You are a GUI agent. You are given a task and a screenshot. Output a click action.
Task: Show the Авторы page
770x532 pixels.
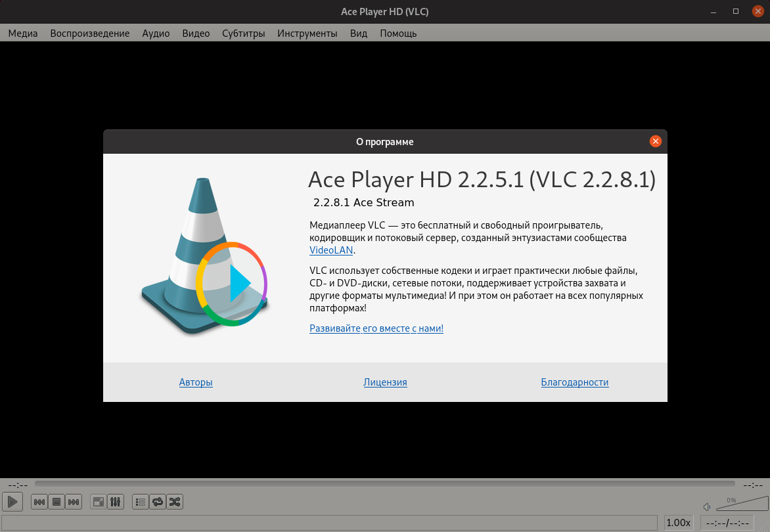(x=196, y=382)
